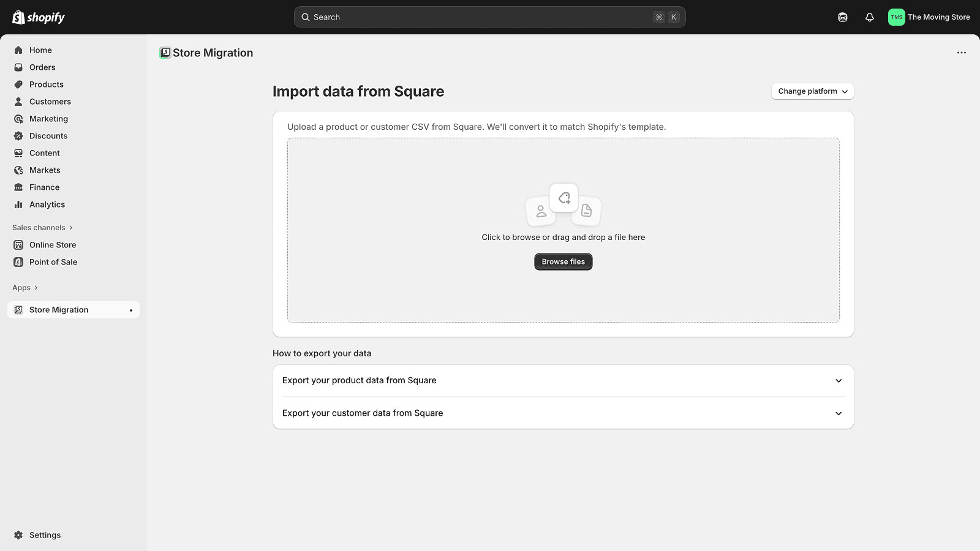The height and width of the screenshot is (551, 980).
Task: Open Analytics in the sidebar
Action: tap(73, 204)
